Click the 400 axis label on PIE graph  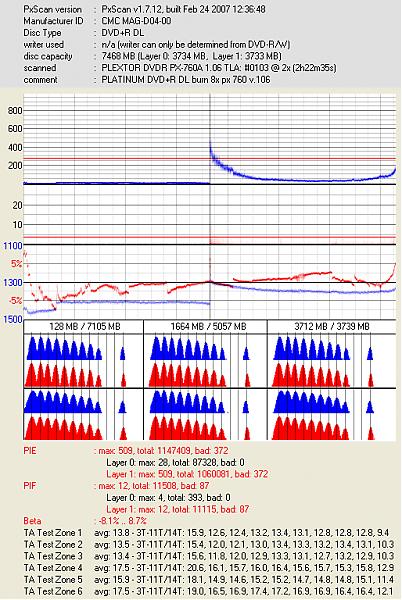(x=15, y=147)
